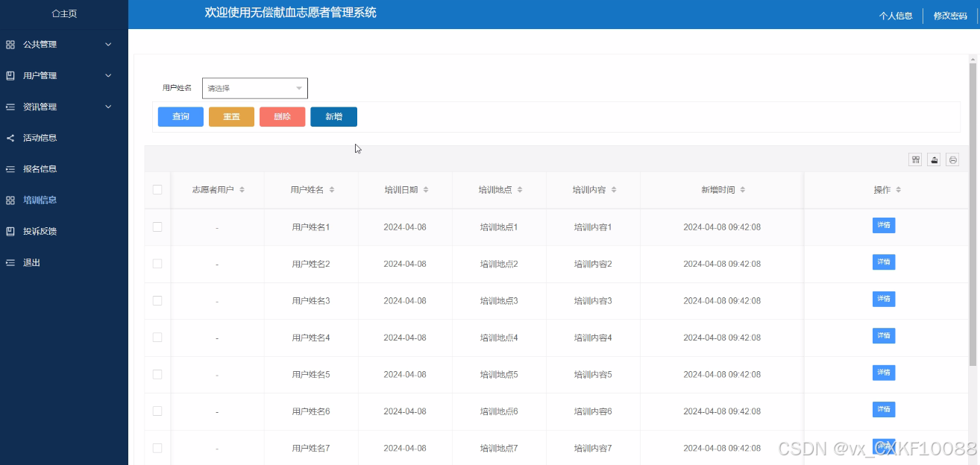
Task: Click the 新增 button
Action: click(x=333, y=117)
